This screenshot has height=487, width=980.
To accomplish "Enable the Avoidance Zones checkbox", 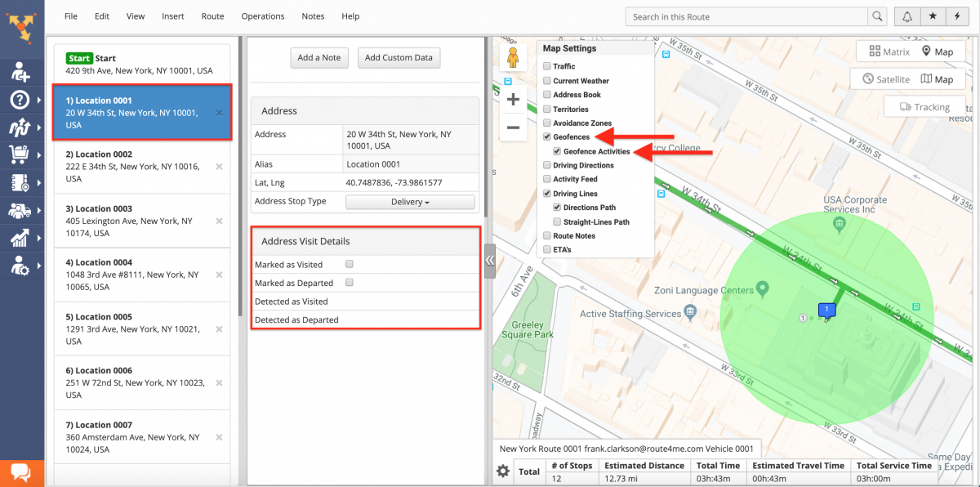I will point(547,123).
